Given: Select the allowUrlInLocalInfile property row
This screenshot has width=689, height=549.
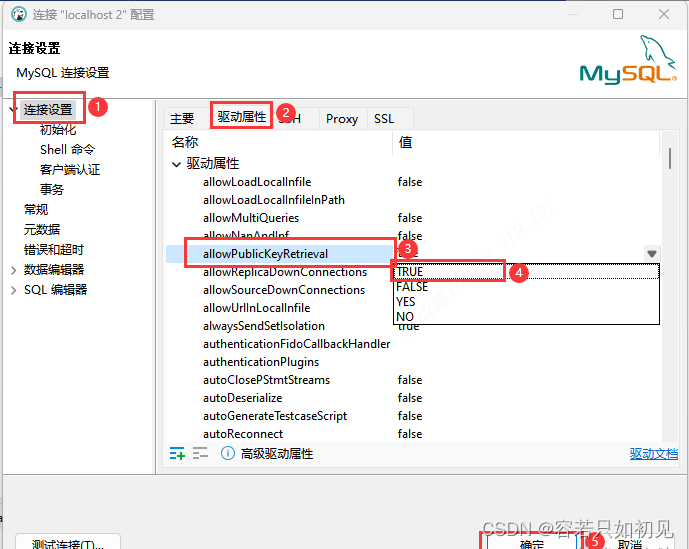Looking at the screenshot, I should pos(279,308).
